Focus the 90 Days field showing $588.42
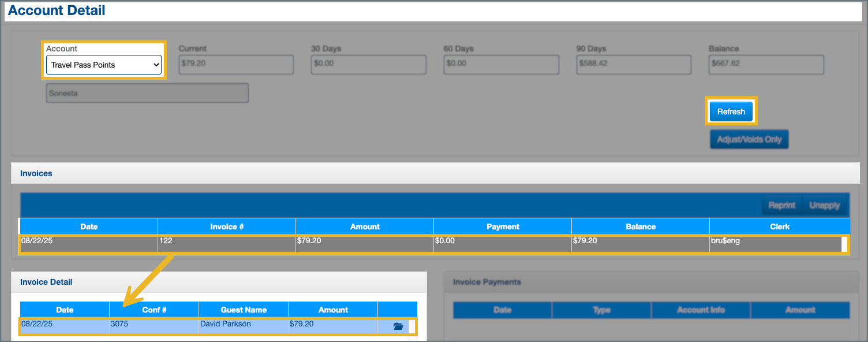Image resolution: width=868 pixels, height=342 pixels. pos(633,65)
